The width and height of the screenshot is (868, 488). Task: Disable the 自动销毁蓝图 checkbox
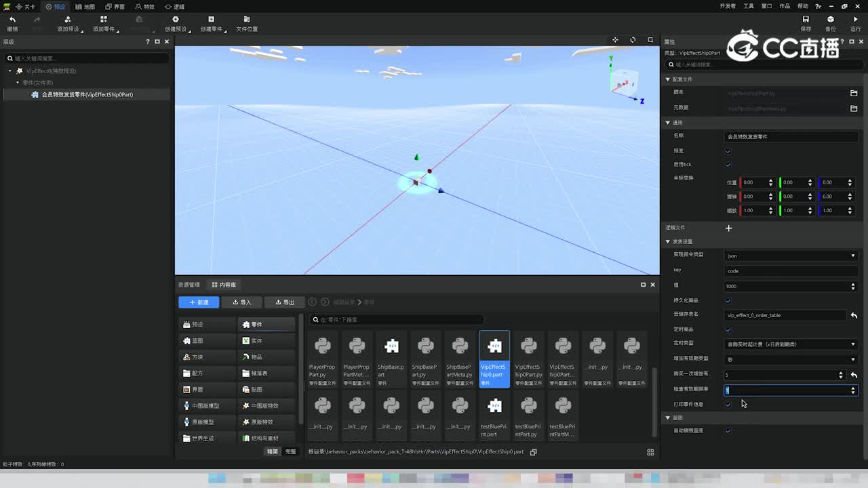[728, 431]
